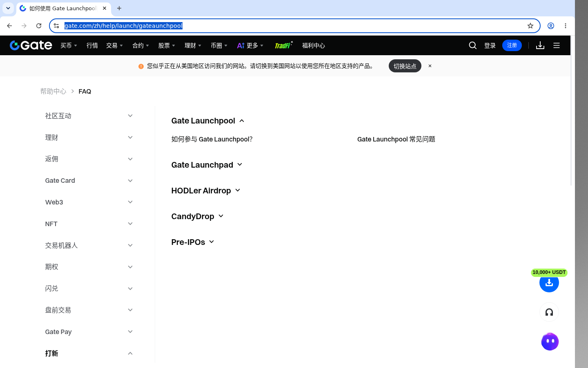This screenshot has height=368, width=588.
Task: Go to 福利中心
Action: [314, 45]
